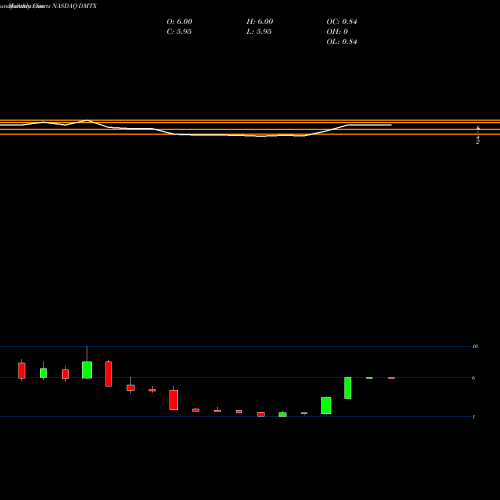
Task: Click the 'C: 5.95' close value
Action: click(x=179, y=32)
